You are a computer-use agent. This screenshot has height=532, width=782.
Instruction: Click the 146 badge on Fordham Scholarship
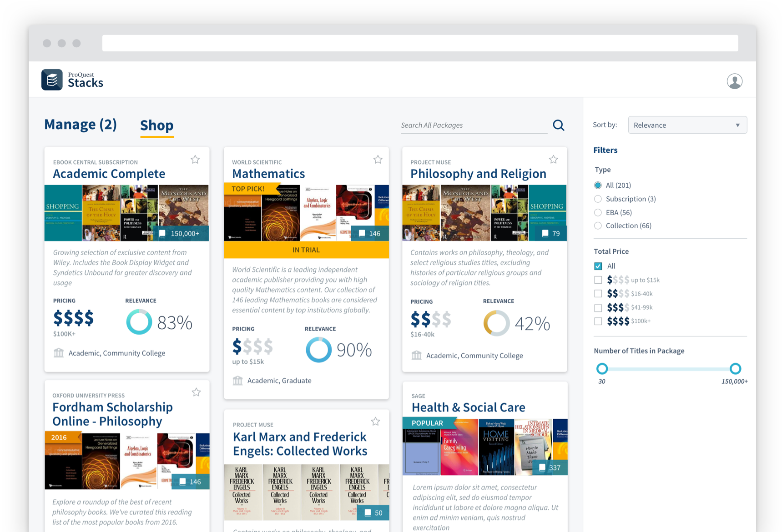[x=191, y=482]
